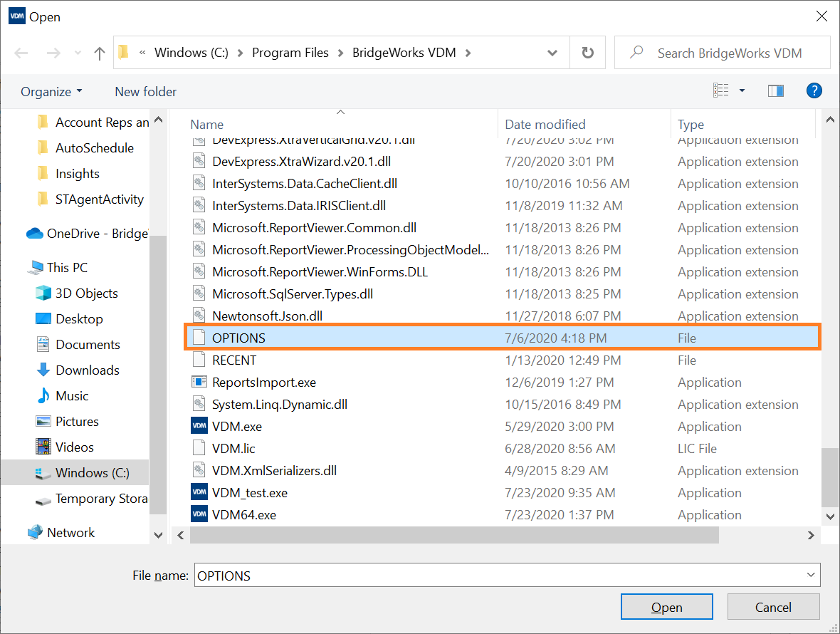The width and height of the screenshot is (840, 634).
Task: Click the File name input field
Action: click(507, 575)
